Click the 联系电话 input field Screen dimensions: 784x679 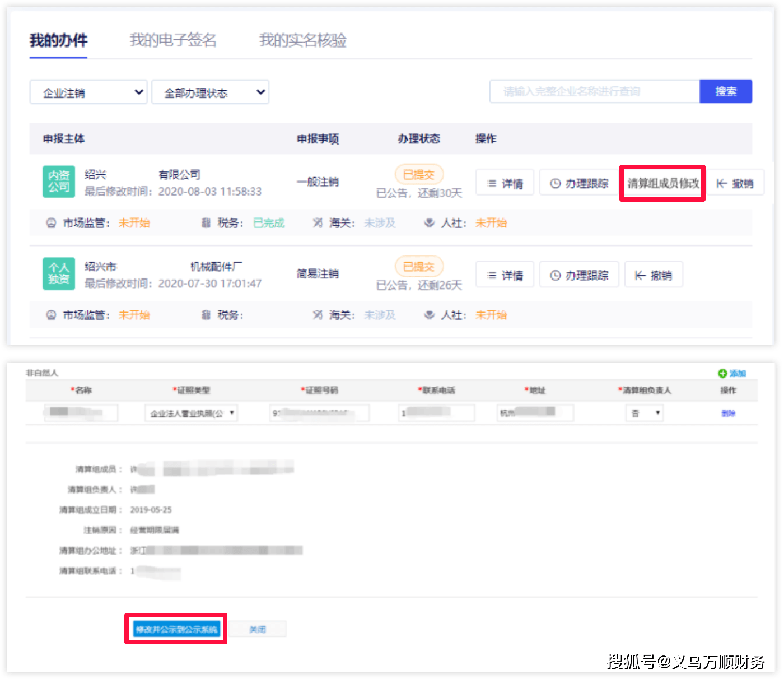[437, 413]
